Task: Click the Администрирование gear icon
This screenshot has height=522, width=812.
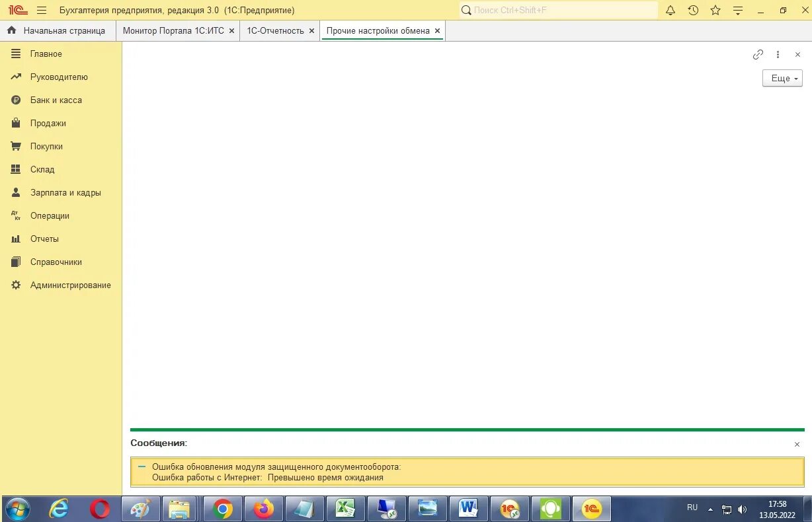Action: [x=16, y=285]
